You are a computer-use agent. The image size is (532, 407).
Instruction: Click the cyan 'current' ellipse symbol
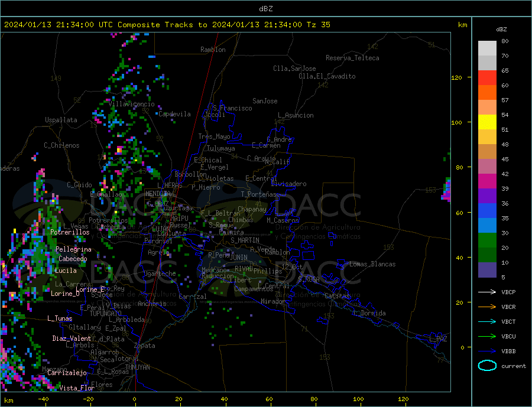(x=487, y=366)
